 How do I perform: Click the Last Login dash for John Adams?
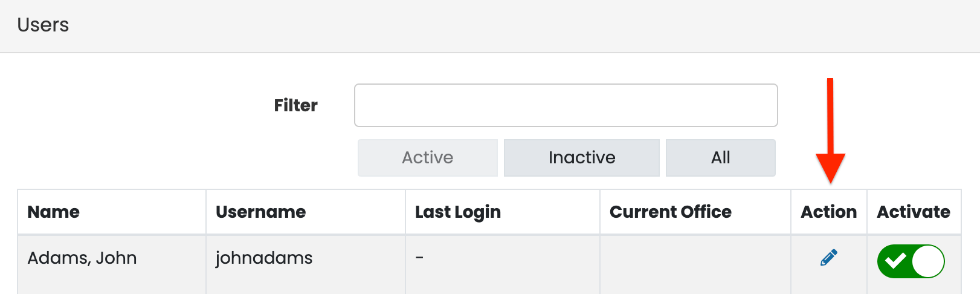[419, 258]
